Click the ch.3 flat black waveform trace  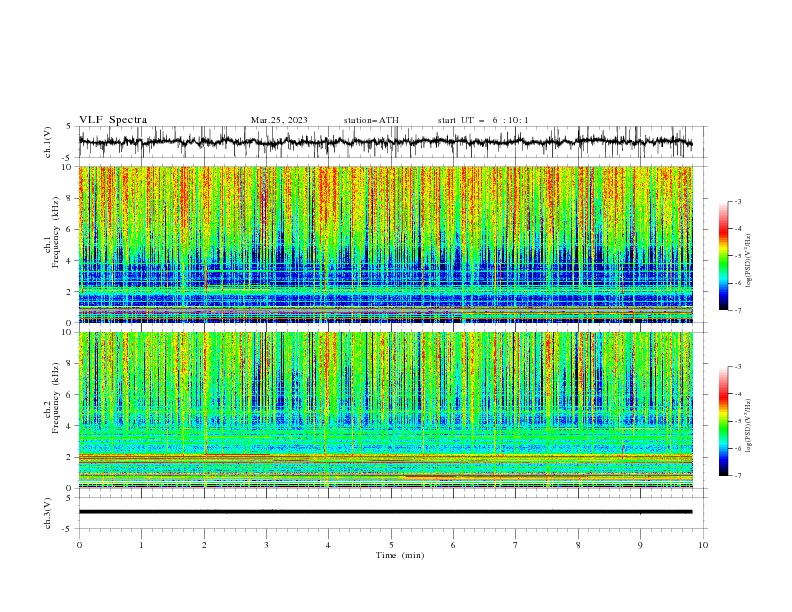(x=385, y=512)
